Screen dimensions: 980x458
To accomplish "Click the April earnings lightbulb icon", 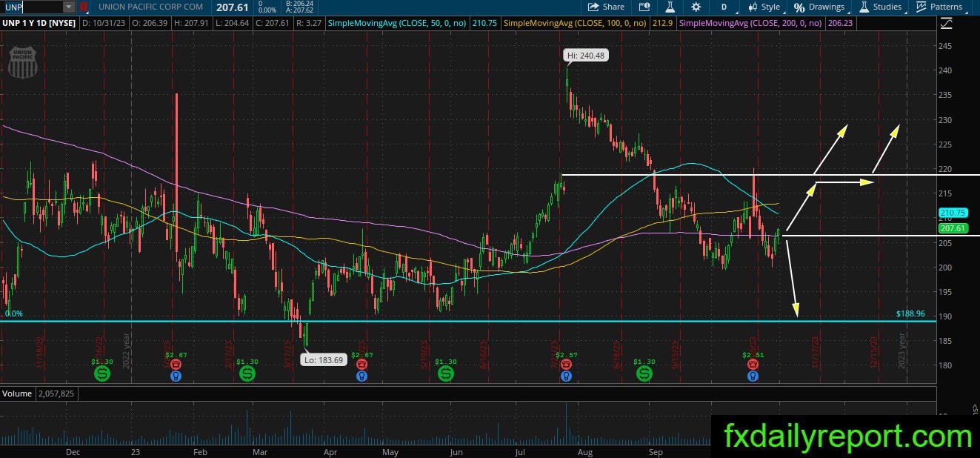I will (x=361, y=376).
